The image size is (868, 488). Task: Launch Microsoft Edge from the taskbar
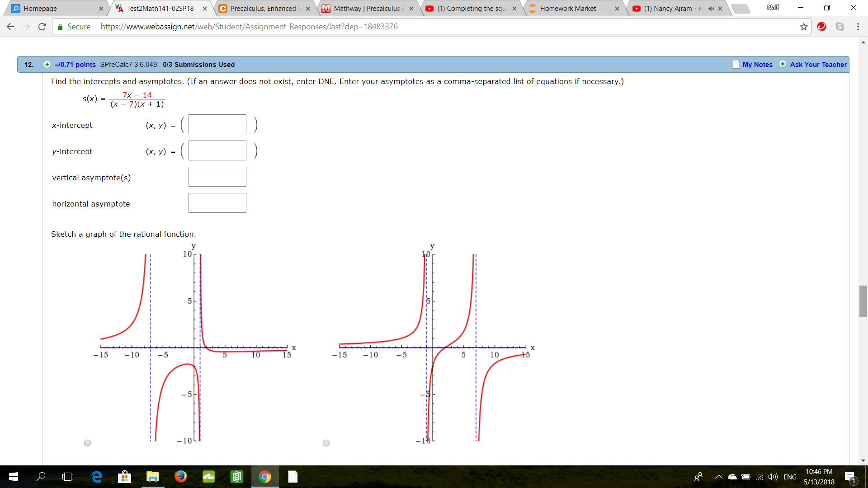coord(97,477)
